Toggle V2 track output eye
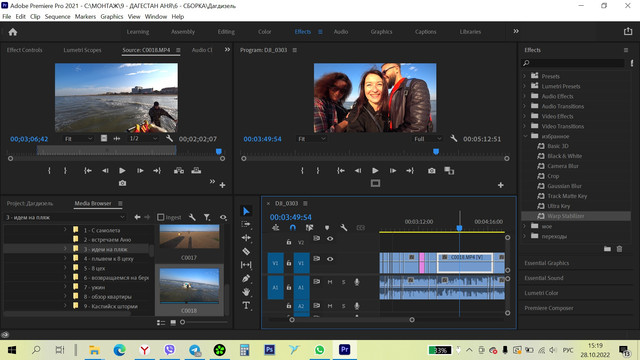640x360 pixels. tap(330, 239)
